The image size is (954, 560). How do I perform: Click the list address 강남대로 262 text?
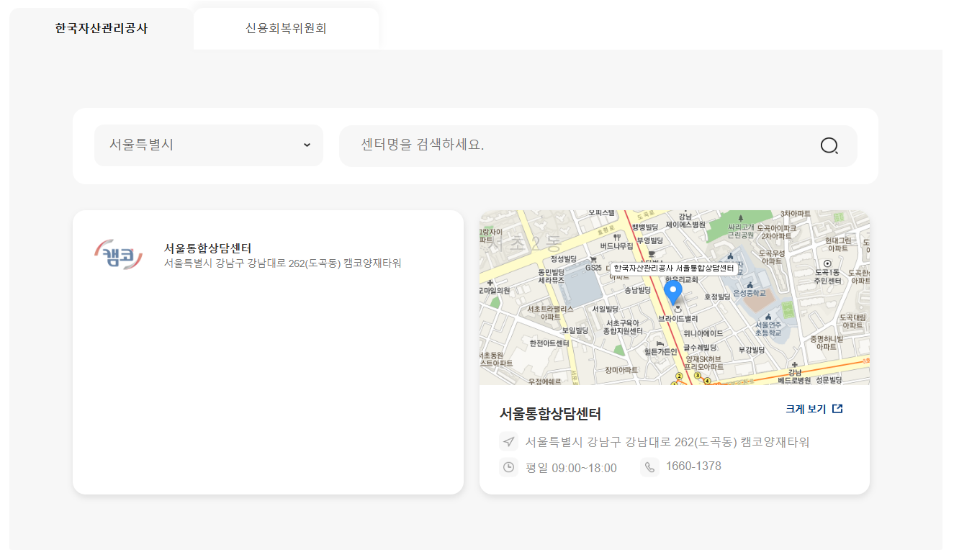(283, 263)
